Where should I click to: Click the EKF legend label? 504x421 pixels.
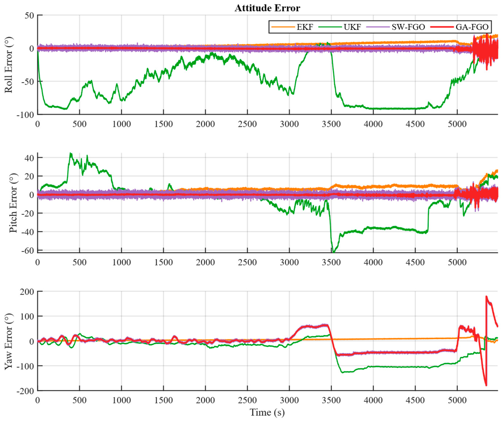coord(305,27)
